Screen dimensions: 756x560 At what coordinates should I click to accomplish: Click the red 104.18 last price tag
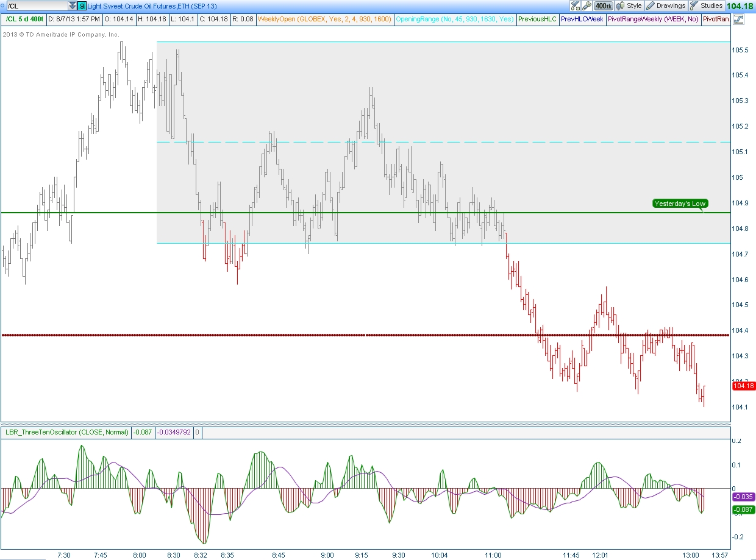coord(744,386)
